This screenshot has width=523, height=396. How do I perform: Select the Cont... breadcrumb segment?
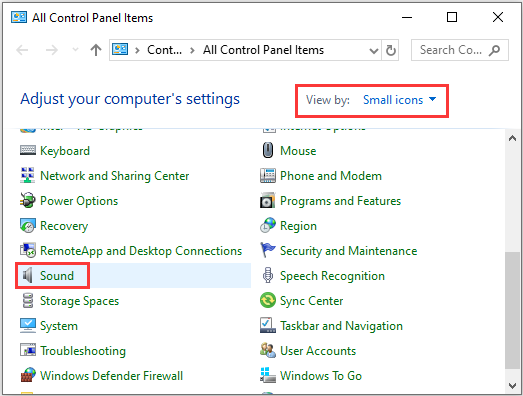tap(164, 50)
